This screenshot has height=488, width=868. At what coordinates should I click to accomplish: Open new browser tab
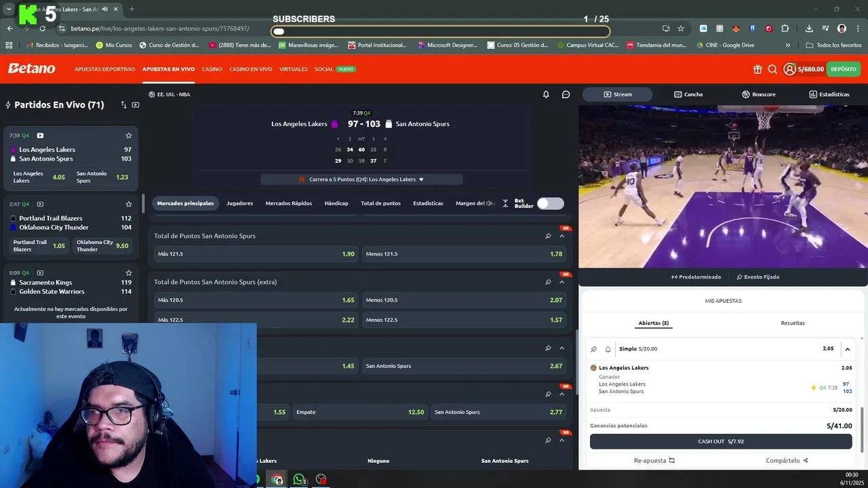(x=132, y=9)
